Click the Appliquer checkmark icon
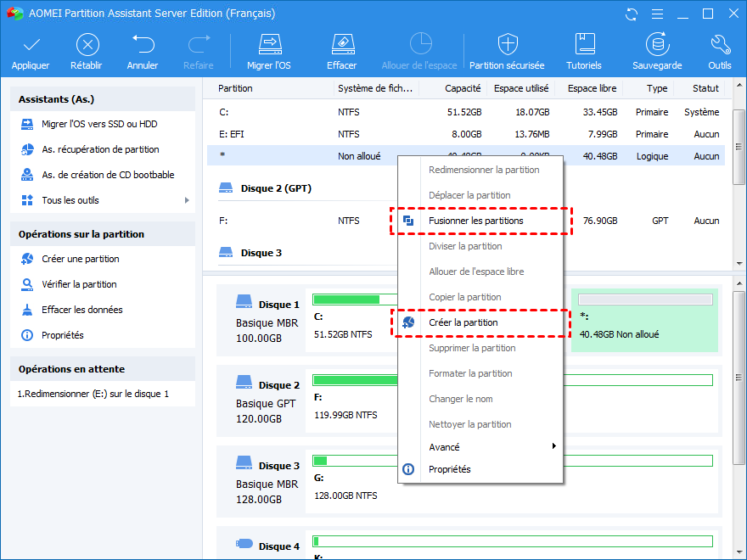This screenshot has height=560, width=747. tap(31, 44)
